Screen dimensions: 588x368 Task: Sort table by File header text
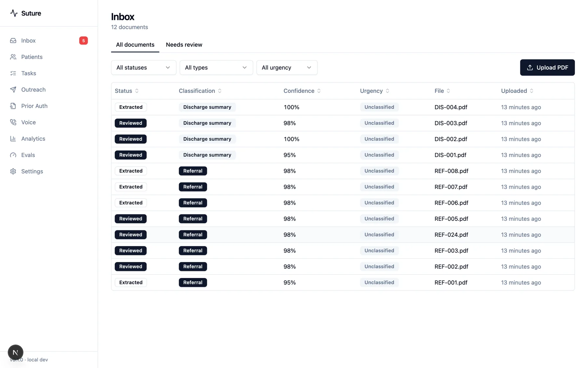click(439, 91)
